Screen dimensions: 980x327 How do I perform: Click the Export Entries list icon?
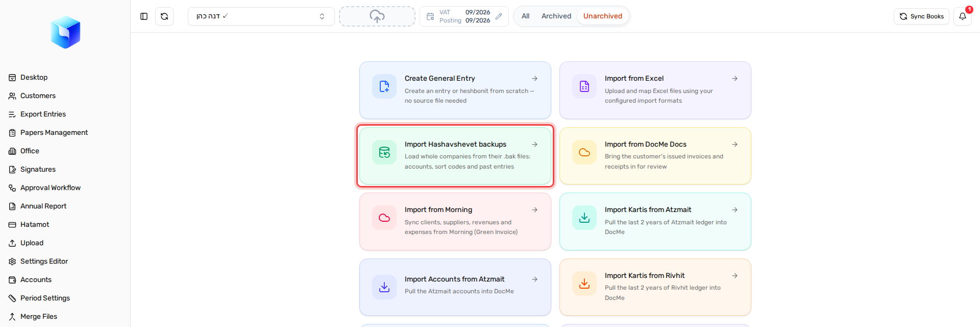tap(12, 114)
